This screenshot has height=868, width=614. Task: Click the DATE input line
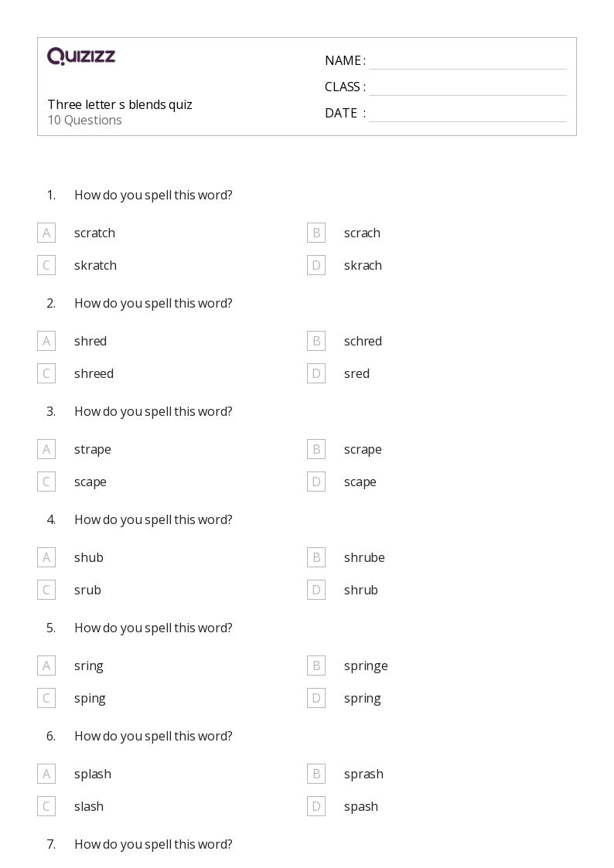(x=467, y=114)
